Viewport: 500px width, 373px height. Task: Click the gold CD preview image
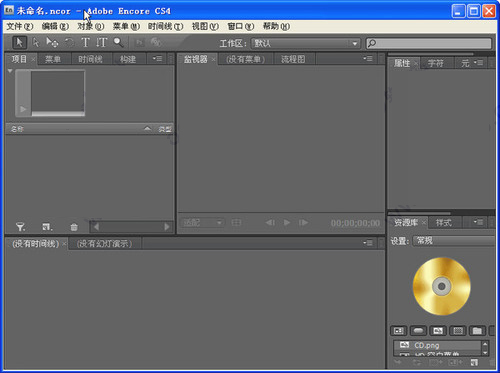point(442,286)
